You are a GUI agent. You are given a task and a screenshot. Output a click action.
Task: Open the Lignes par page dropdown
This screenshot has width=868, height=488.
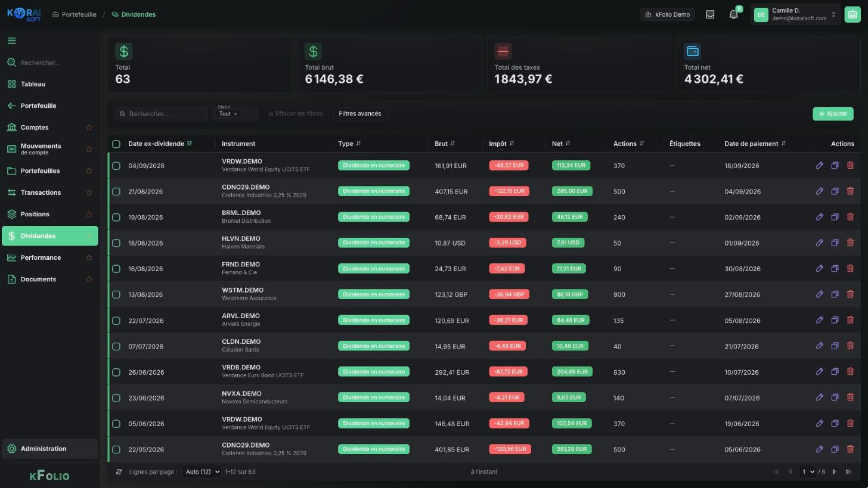point(201,472)
